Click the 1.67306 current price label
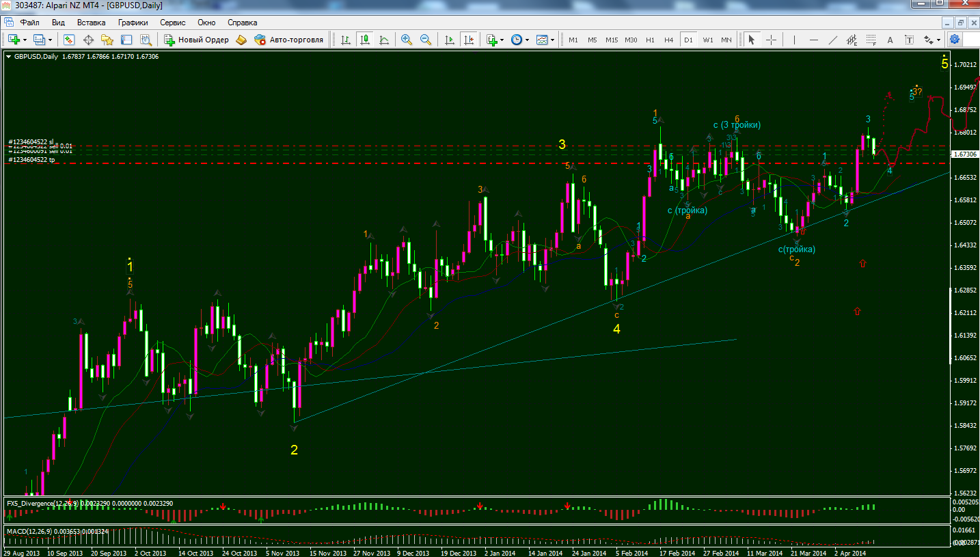Image resolution: width=980 pixels, height=557 pixels. (x=966, y=154)
